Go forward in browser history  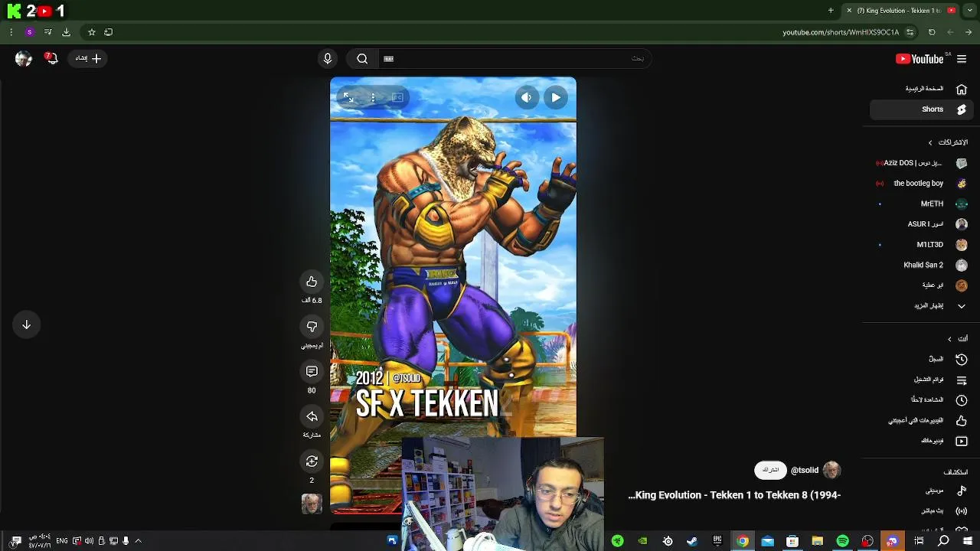point(950,32)
